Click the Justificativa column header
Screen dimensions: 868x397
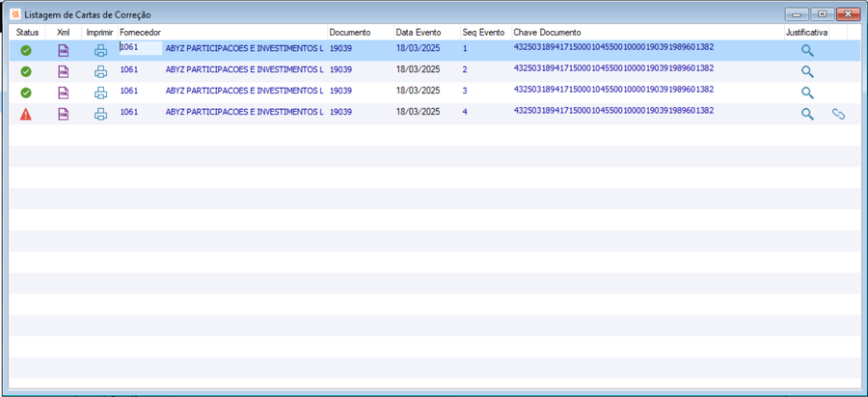click(x=806, y=33)
